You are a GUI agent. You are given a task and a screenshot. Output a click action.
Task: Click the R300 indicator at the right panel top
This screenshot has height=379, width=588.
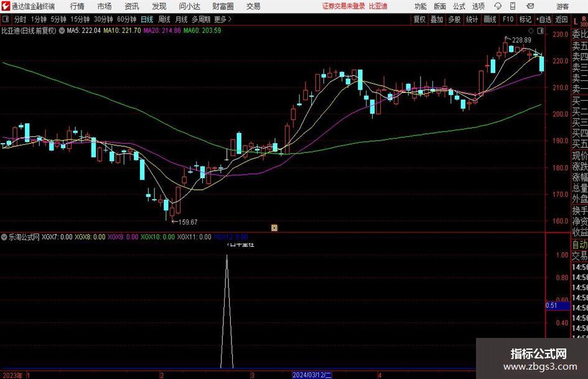(584, 22)
